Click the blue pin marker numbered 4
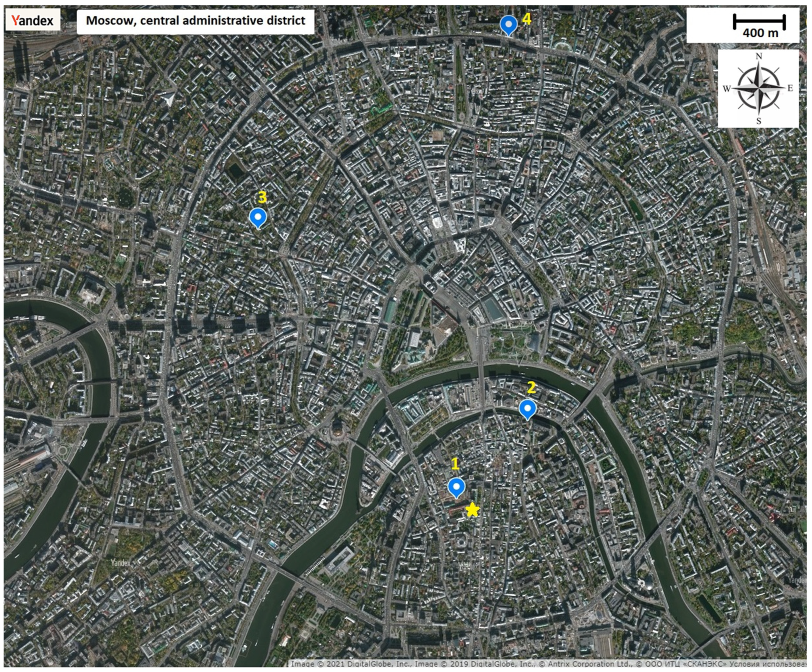This screenshot has height=672, width=812. (x=508, y=25)
